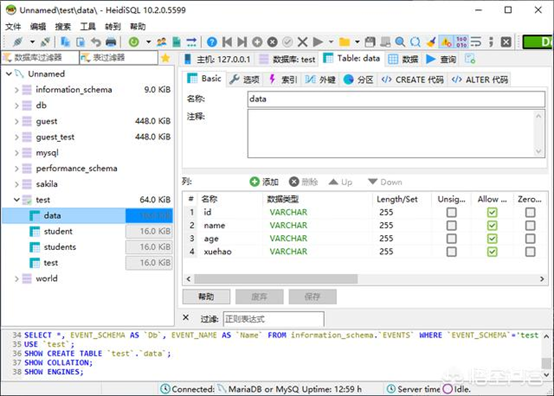Click the 过滤 regular expression filter field
This screenshot has height=396, width=554.
273,319
